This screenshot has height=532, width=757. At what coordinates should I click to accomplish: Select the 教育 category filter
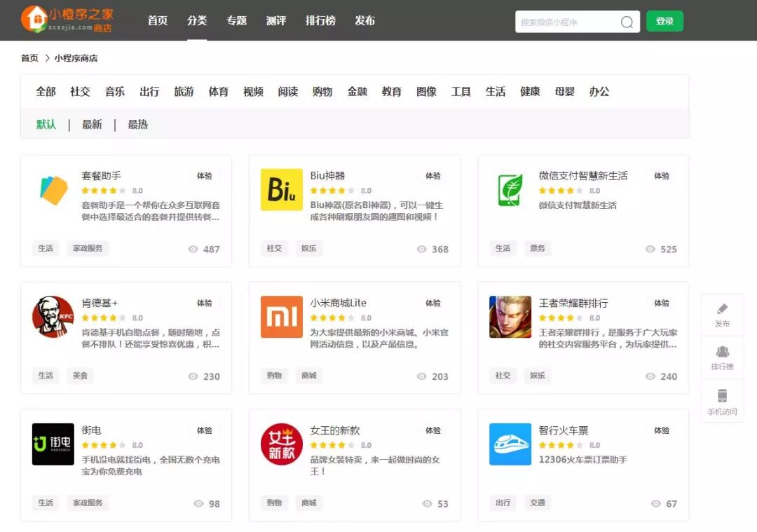pyautogui.click(x=392, y=91)
